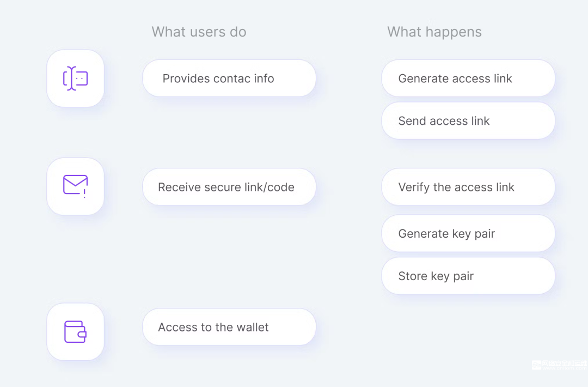Viewport: 588px width, 387px height.
Task: Click the Generate access link pill
Action: coord(468,78)
